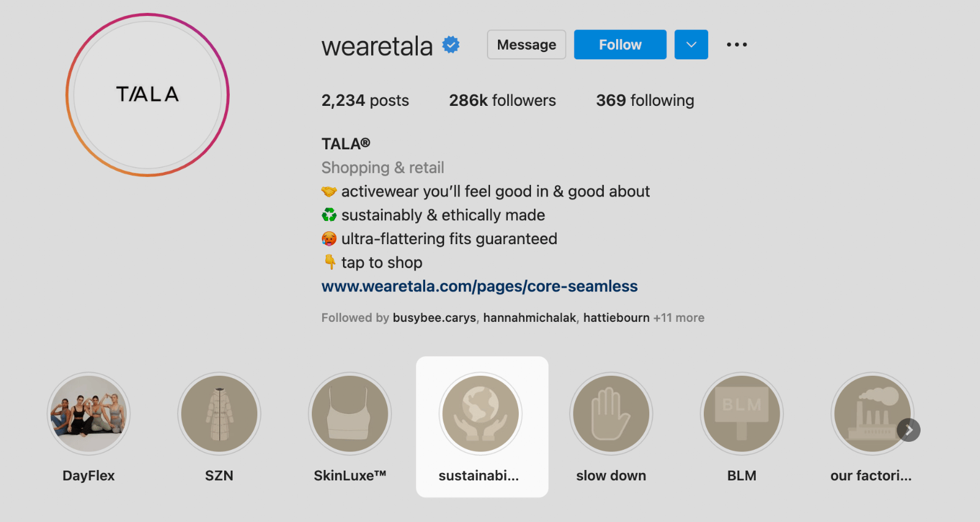The height and width of the screenshot is (522, 980).
Task: Open the SkinLuxe highlight icon
Action: click(x=350, y=414)
